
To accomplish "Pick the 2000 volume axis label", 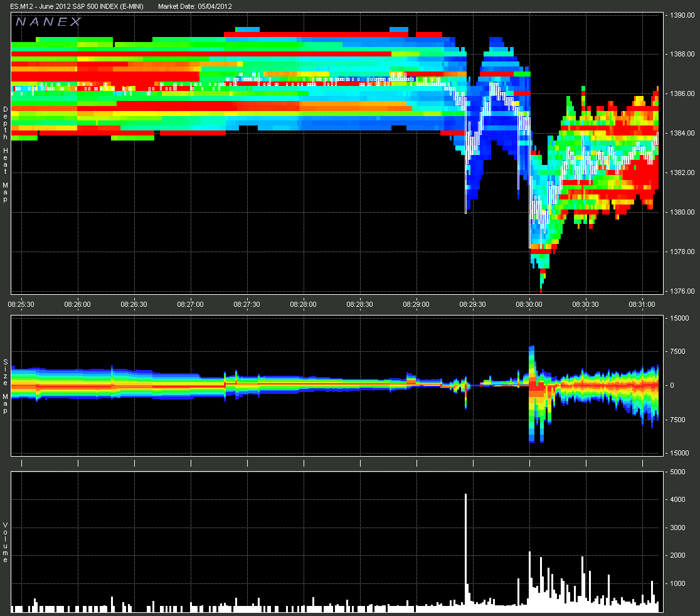I will tap(677, 555).
